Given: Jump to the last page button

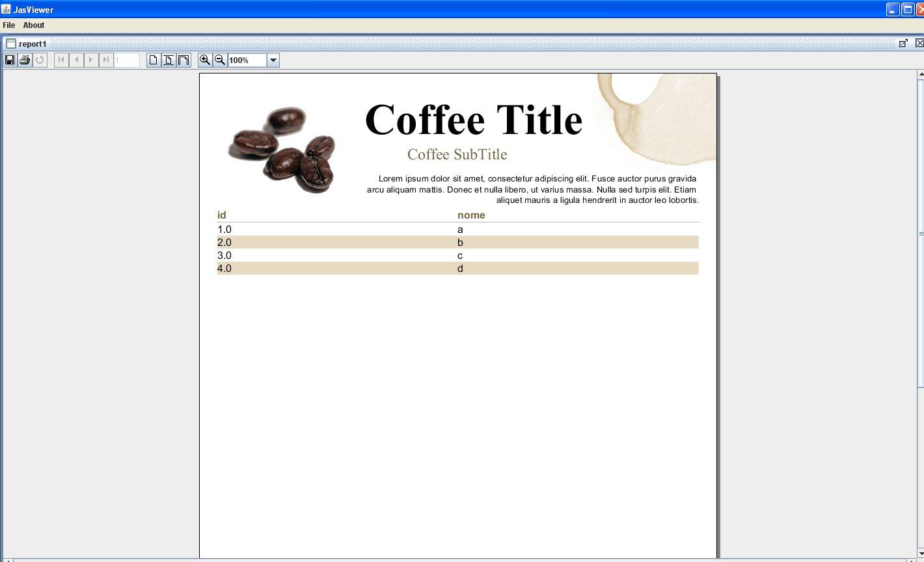Looking at the screenshot, I should pos(106,60).
